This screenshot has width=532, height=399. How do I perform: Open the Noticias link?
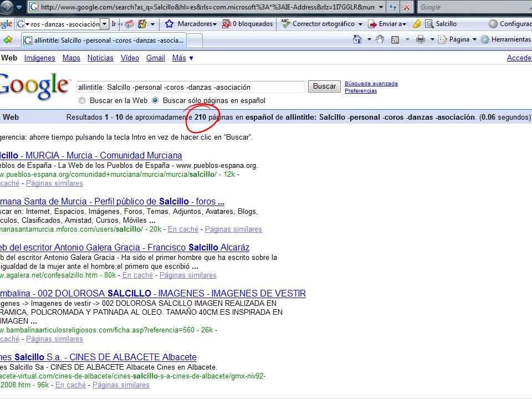pyautogui.click(x=100, y=58)
